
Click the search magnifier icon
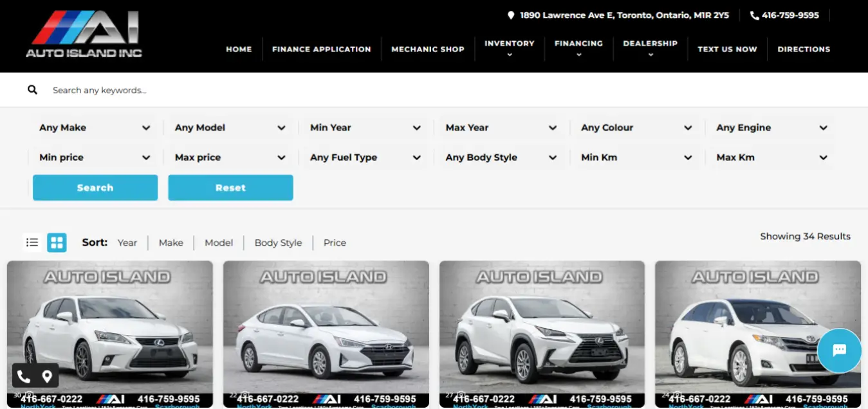pyautogui.click(x=33, y=90)
